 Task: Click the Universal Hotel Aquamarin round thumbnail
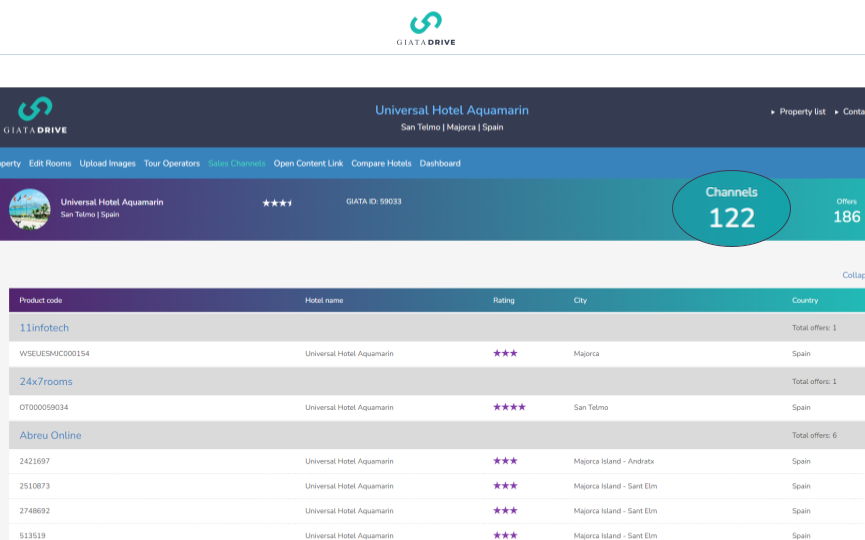30,209
